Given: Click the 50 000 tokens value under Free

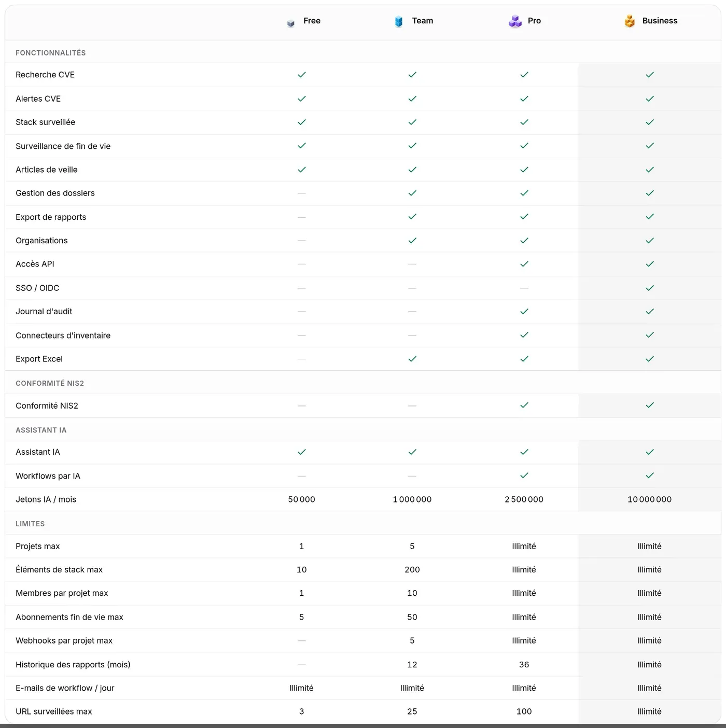Looking at the screenshot, I should (x=302, y=499).
